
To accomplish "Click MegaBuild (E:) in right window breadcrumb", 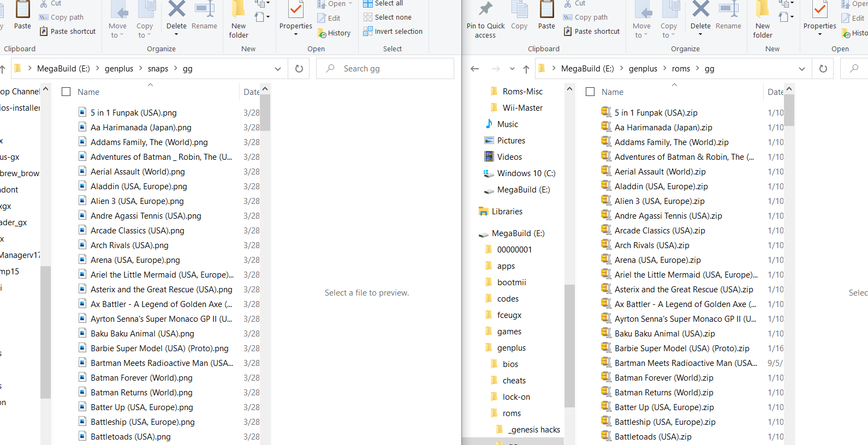I will pos(587,69).
